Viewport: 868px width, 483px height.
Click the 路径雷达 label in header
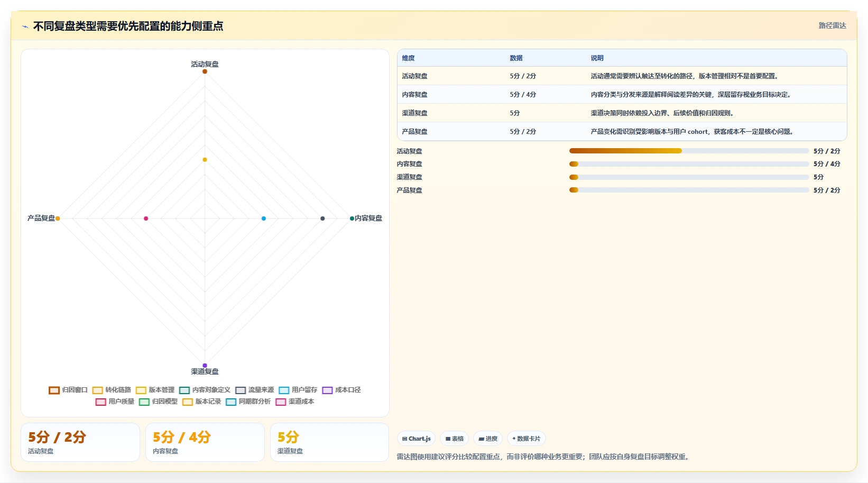point(832,25)
